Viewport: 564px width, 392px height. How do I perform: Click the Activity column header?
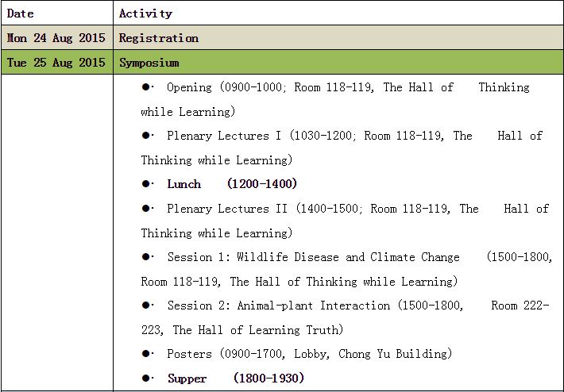click(145, 13)
